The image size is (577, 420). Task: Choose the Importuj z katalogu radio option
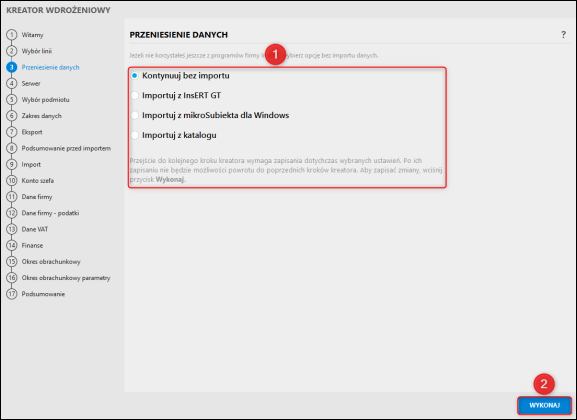click(135, 135)
